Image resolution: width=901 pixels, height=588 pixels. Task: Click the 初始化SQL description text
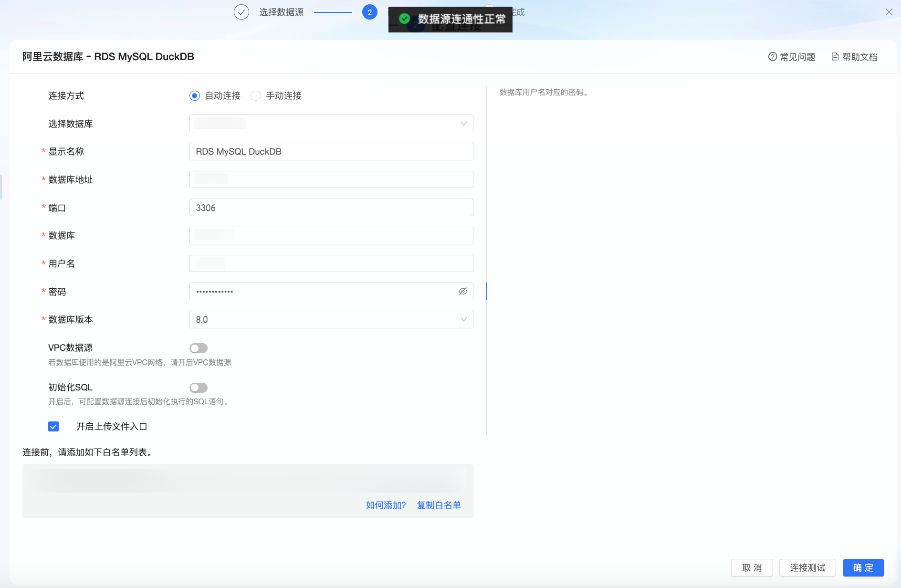pyautogui.click(x=139, y=402)
